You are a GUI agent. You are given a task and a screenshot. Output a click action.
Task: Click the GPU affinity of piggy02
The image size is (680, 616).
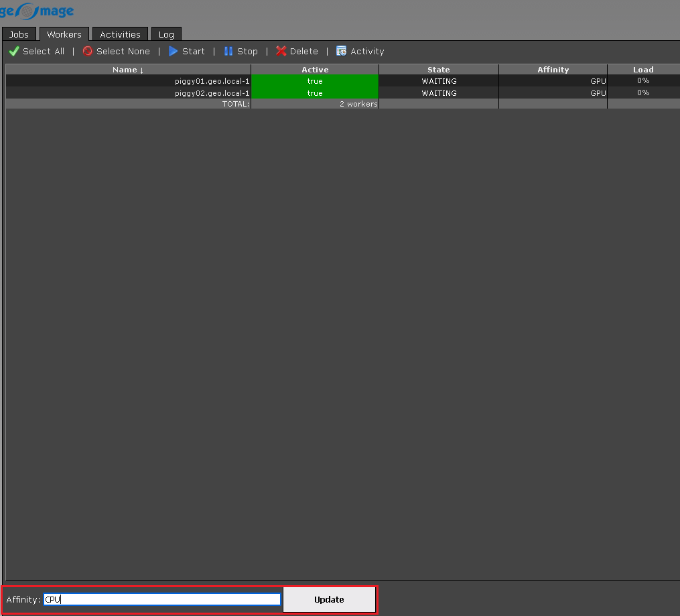[x=598, y=93]
